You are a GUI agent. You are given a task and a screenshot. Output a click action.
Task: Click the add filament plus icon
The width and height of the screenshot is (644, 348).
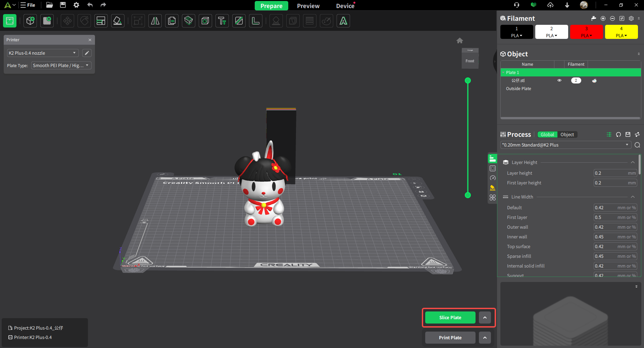coord(603,18)
